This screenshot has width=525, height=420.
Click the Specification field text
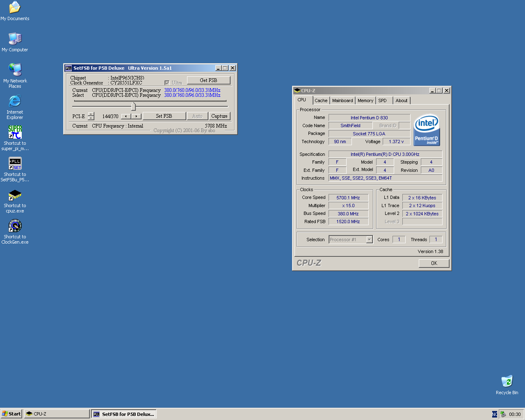point(385,154)
